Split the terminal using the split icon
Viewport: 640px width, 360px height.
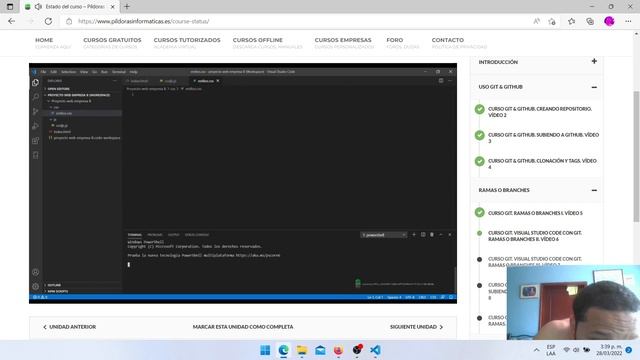[x=423, y=235]
